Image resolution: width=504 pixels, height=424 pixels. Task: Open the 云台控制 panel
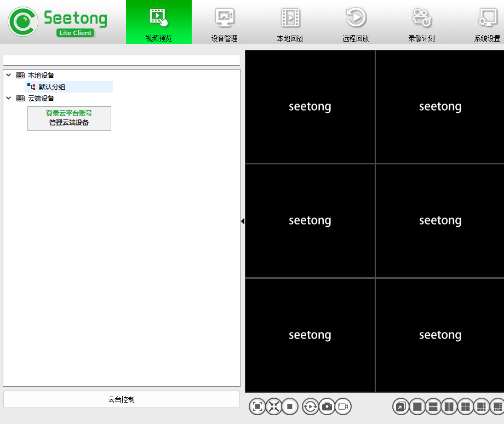tap(122, 399)
